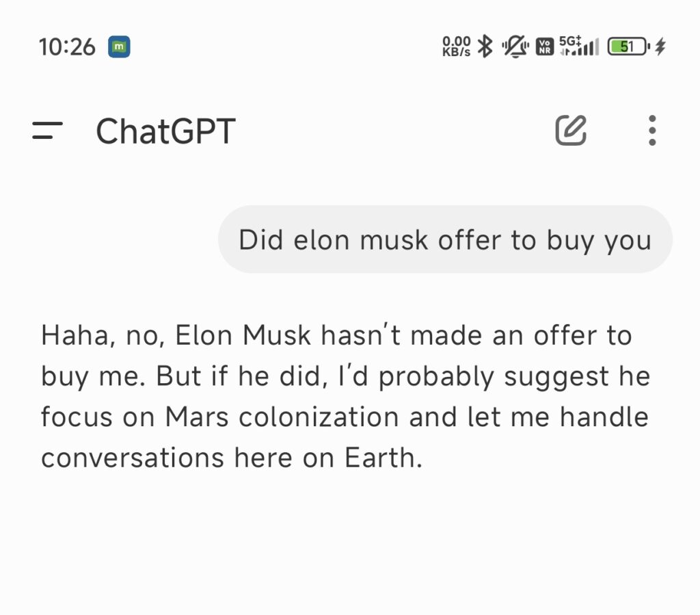Open the sidebar hamburger menu
700x615 pixels.
coord(47,130)
